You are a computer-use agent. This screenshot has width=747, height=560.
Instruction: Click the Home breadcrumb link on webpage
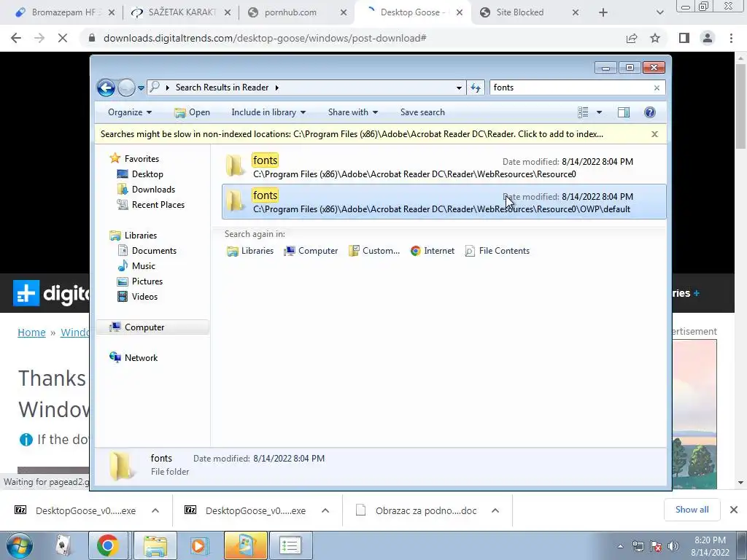pyautogui.click(x=31, y=332)
